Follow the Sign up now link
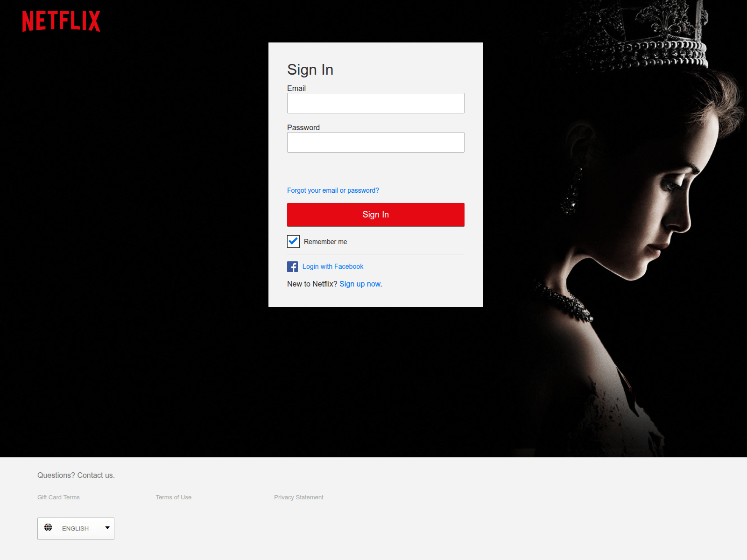Screen dimensions: 747x560 (x=360, y=284)
